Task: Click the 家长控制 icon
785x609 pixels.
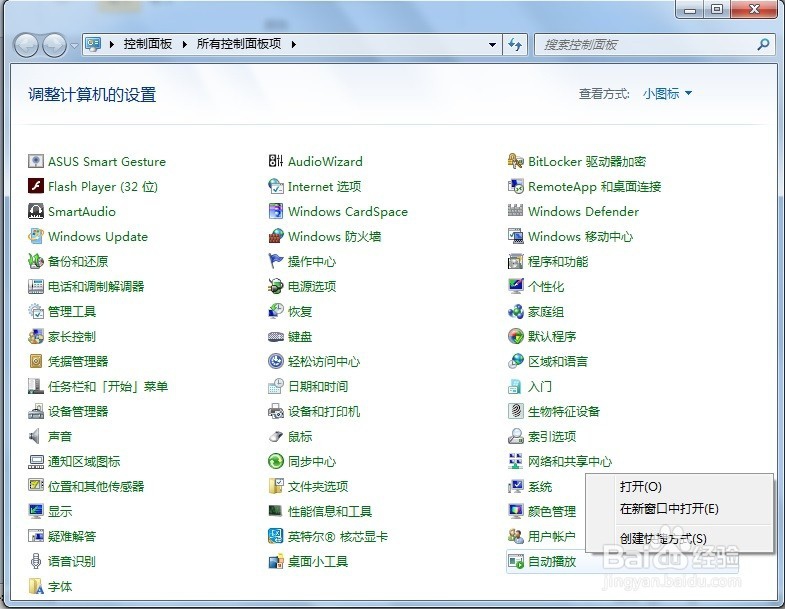Action: pyautogui.click(x=36, y=337)
